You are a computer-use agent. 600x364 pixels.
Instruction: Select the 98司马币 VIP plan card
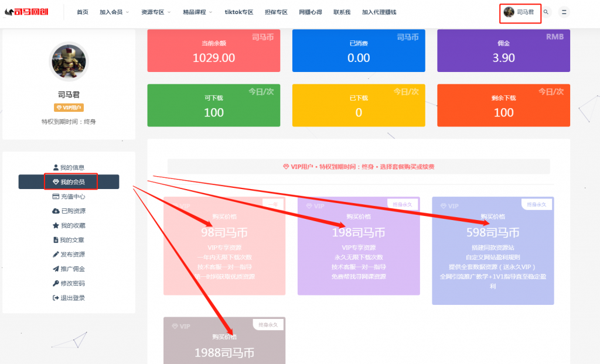(x=224, y=246)
